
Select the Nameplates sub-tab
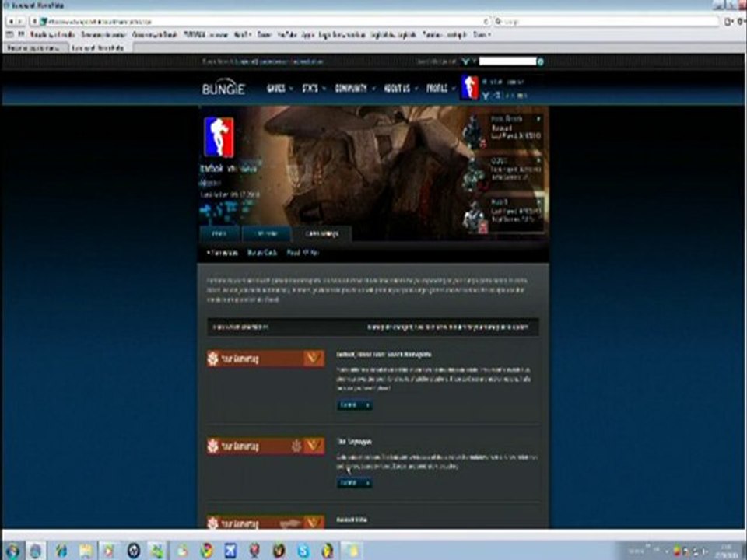pos(223,253)
